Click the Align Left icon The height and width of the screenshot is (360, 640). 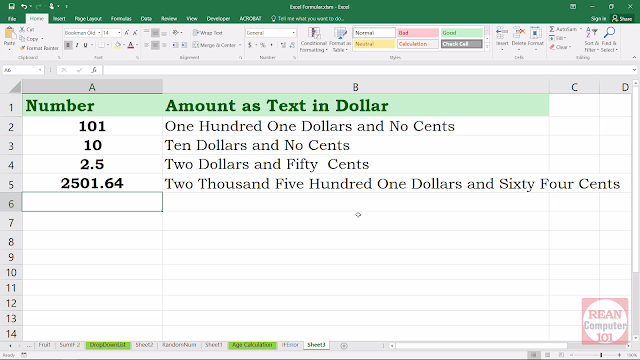(x=147, y=45)
